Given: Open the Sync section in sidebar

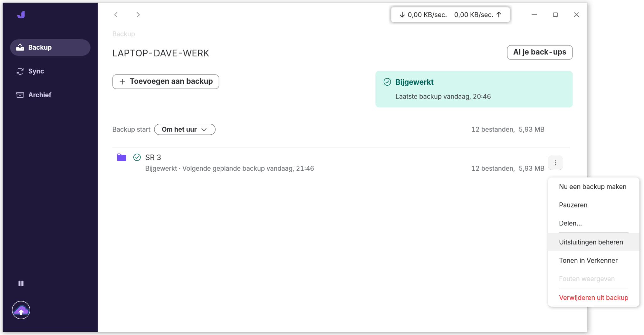Looking at the screenshot, I should click(50, 71).
